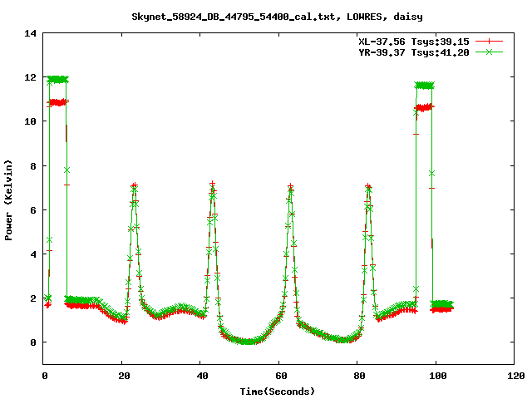Click x-axis tick label '80'
This screenshot has width=532, height=399.
click(x=359, y=376)
